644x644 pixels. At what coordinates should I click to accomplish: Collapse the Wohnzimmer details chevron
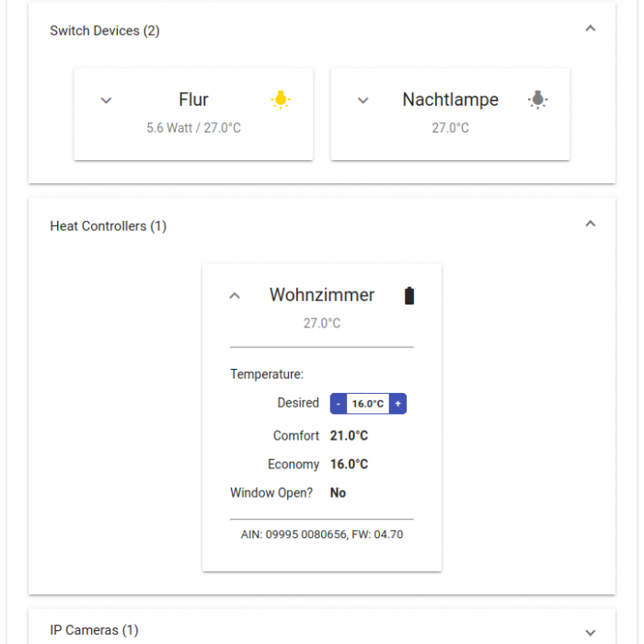(x=235, y=295)
